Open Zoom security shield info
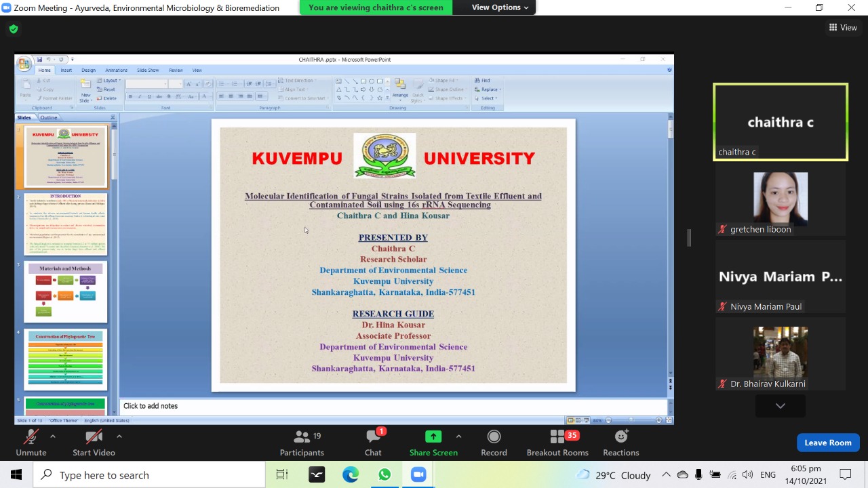Screen dimensions: 868x488 (x=13, y=29)
